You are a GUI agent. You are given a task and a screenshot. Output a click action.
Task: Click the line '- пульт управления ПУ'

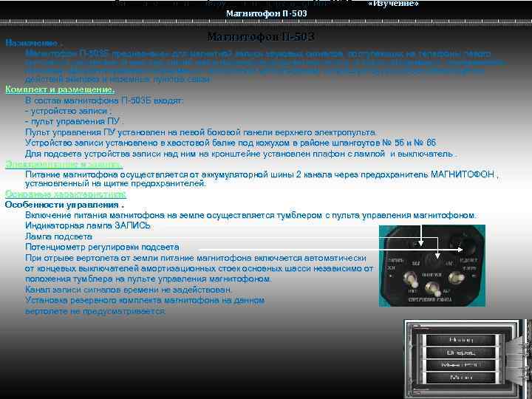pos(74,121)
